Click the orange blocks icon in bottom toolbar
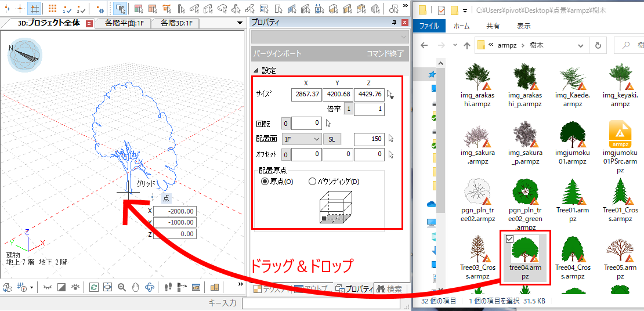 pyautogui.click(x=215, y=287)
